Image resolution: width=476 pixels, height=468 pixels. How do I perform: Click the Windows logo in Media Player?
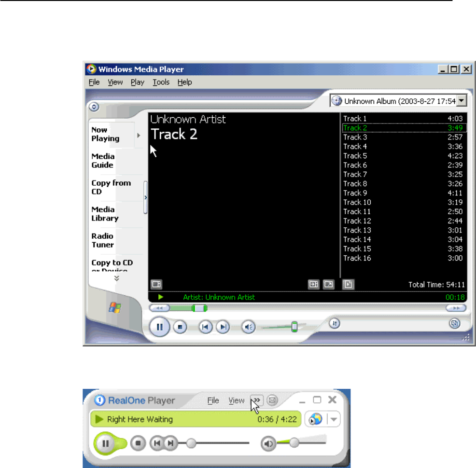[x=115, y=307]
